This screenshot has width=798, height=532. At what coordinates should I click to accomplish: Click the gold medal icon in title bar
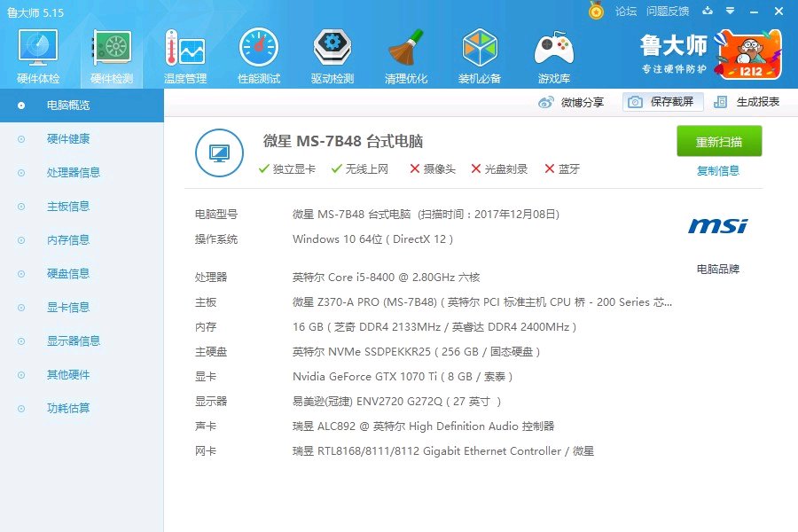point(596,11)
